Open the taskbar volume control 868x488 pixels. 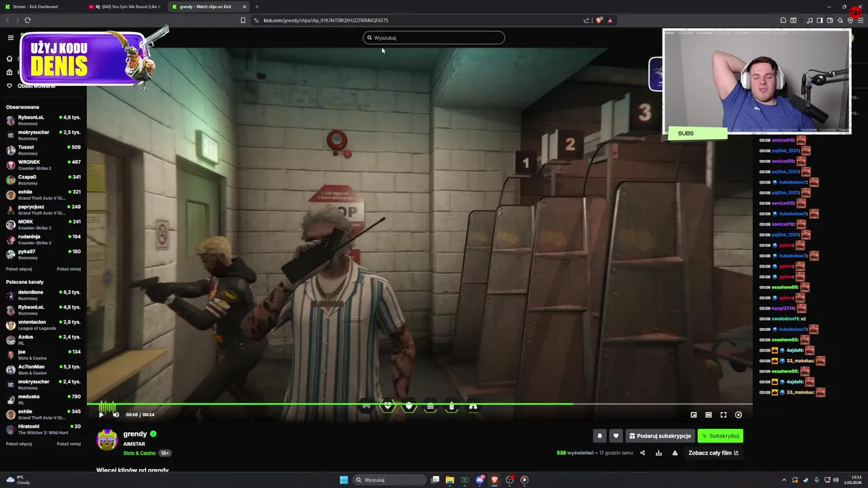[x=835, y=480]
